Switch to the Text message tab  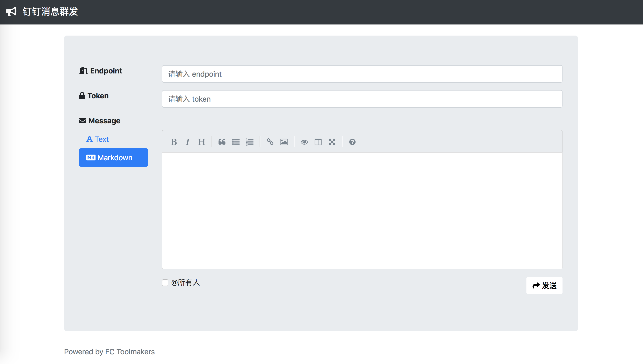[98, 139]
